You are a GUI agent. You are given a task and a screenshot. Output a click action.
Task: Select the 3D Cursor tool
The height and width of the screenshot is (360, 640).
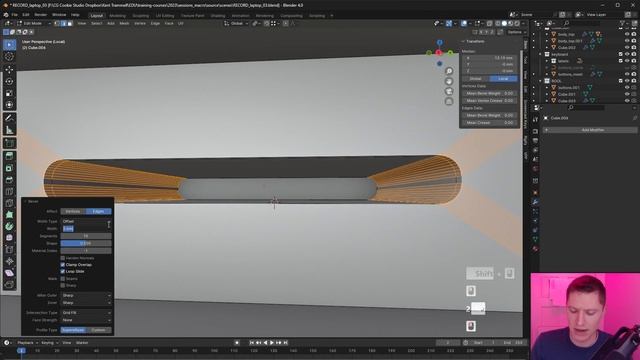pyautogui.click(x=9, y=57)
